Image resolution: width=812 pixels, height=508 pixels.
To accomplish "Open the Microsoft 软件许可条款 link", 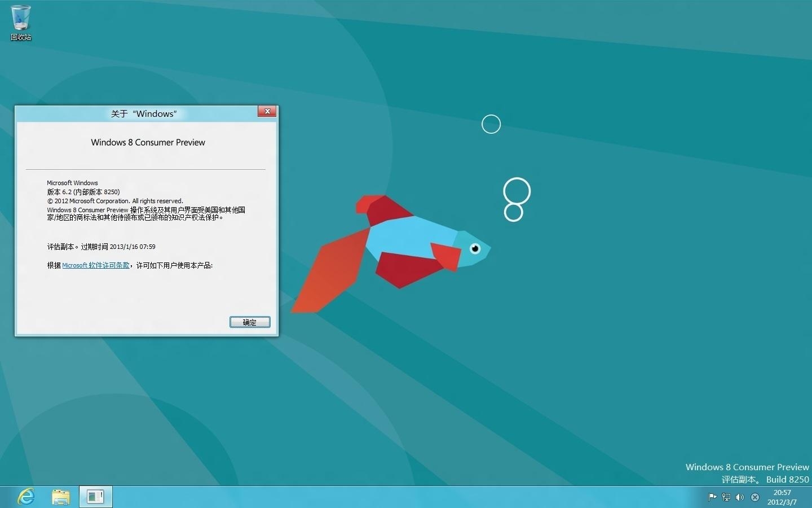I will [x=96, y=265].
